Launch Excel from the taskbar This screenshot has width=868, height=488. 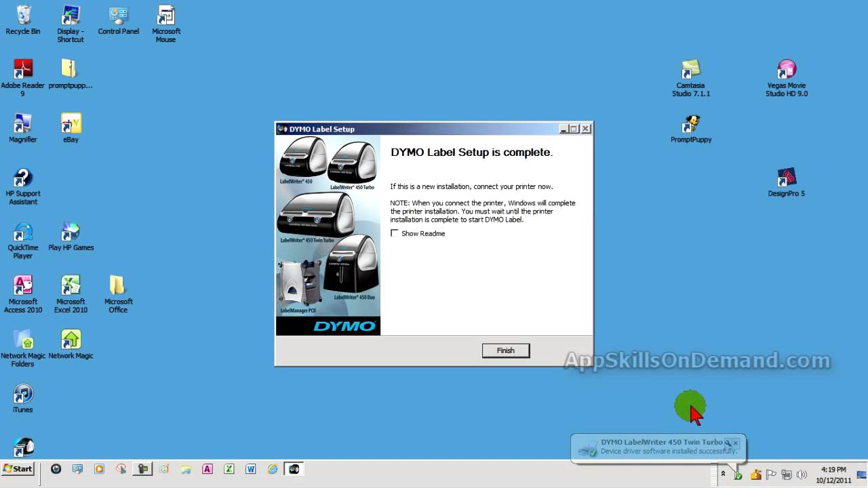pyautogui.click(x=229, y=468)
